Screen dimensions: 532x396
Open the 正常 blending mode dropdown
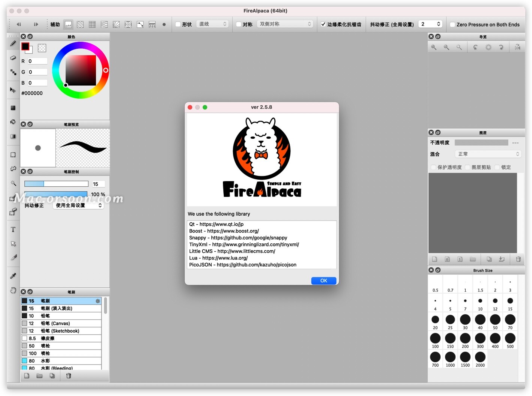pyautogui.click(x=488, y=154)
